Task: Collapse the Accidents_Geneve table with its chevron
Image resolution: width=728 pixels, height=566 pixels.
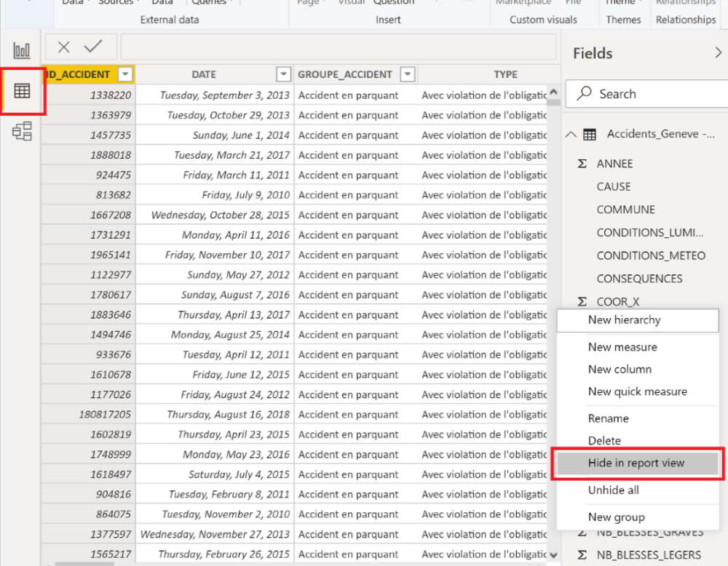Action: [x=571, y=134]
